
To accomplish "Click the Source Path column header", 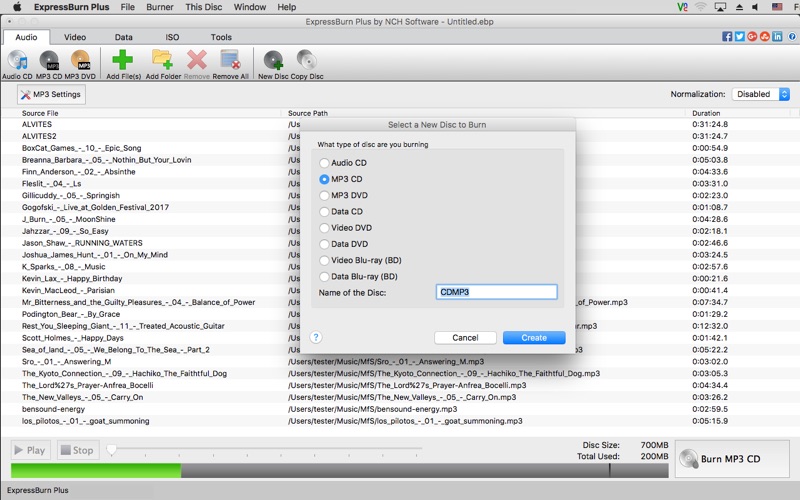I will tap(483, 113).
